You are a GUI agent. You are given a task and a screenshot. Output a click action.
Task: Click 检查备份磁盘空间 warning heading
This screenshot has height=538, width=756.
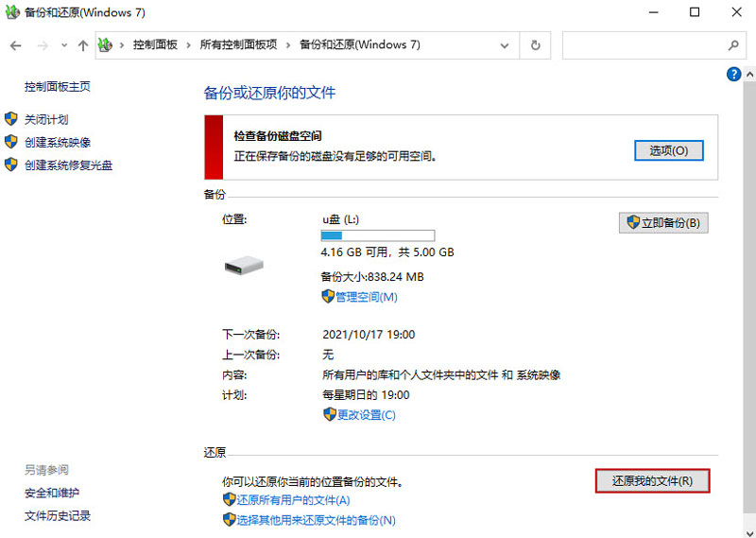pos(278,136)
